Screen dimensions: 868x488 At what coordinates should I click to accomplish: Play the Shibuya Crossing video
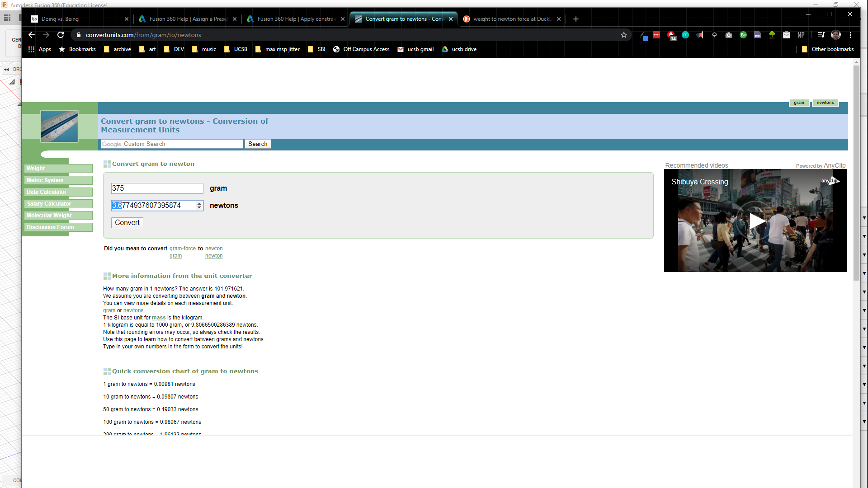(757, 221)
